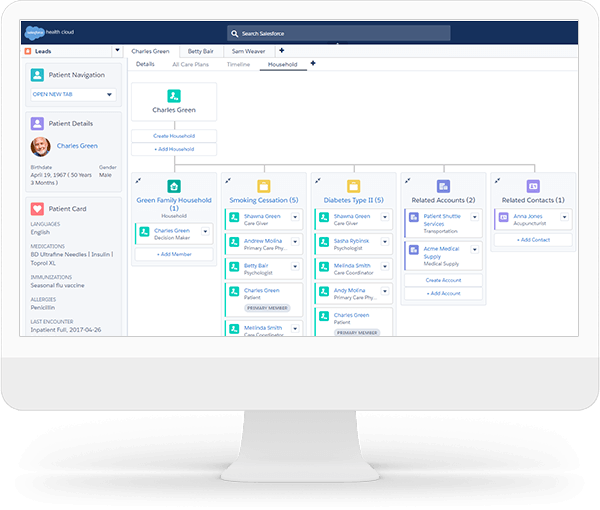Open Acme Medical Supply row dropdown
The height and width of the screenshot is (510, 600).
(x=474, y=250)
